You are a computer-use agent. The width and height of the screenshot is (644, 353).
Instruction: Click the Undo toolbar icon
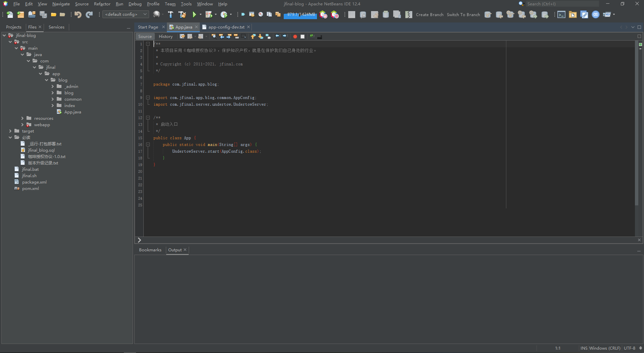point(78,14)
